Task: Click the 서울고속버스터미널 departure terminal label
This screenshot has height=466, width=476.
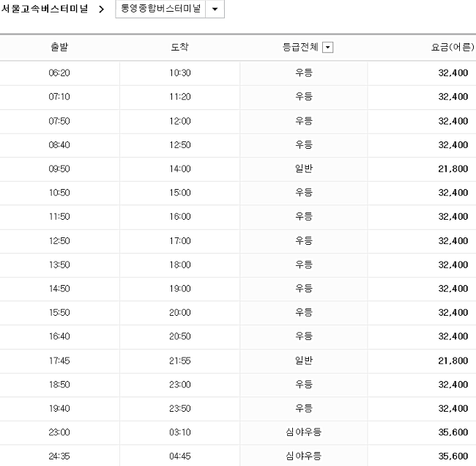Action: [x=45, y=9]
